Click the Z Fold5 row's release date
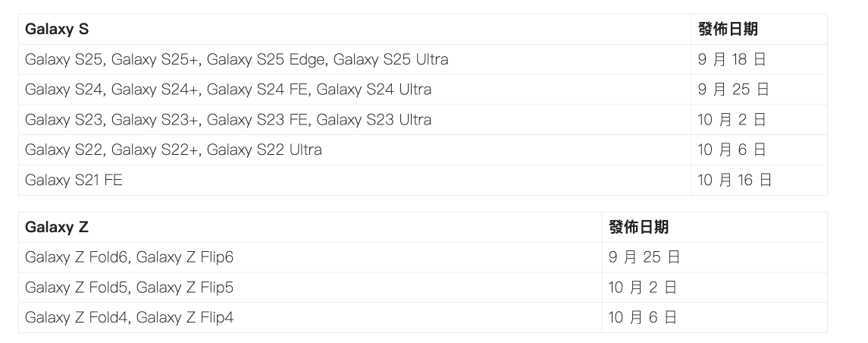Viewport: 868px width, 343px height. pos(642,288)
